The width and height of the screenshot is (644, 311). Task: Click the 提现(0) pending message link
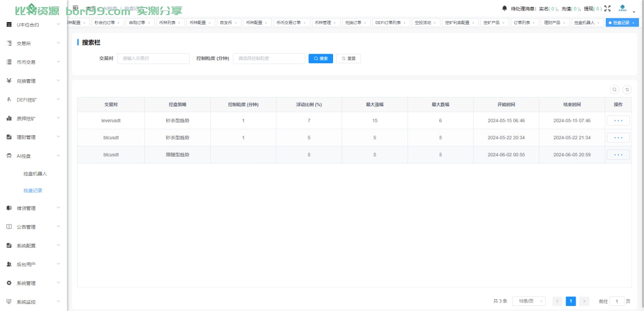click(593, 9)
